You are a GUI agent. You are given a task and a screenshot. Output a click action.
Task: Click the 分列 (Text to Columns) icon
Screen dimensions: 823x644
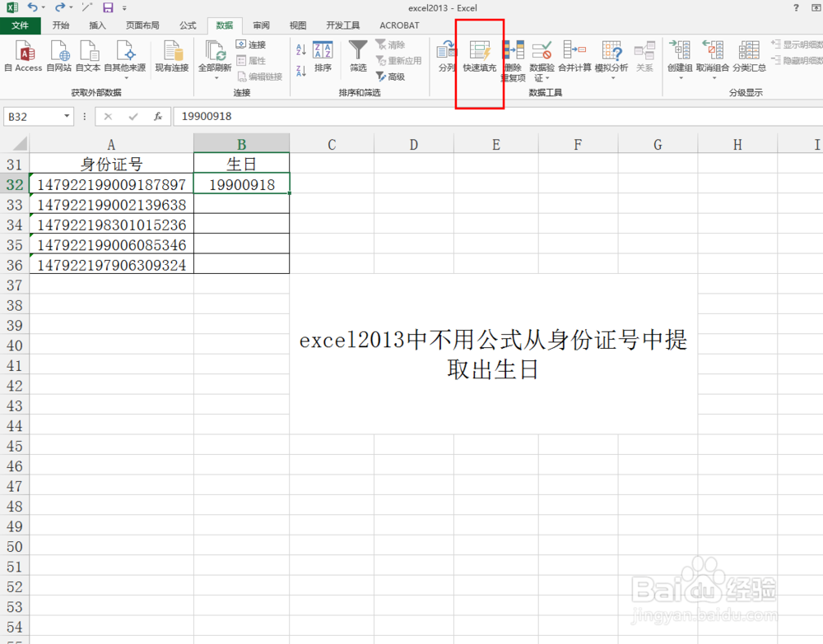tap(445, 51)
